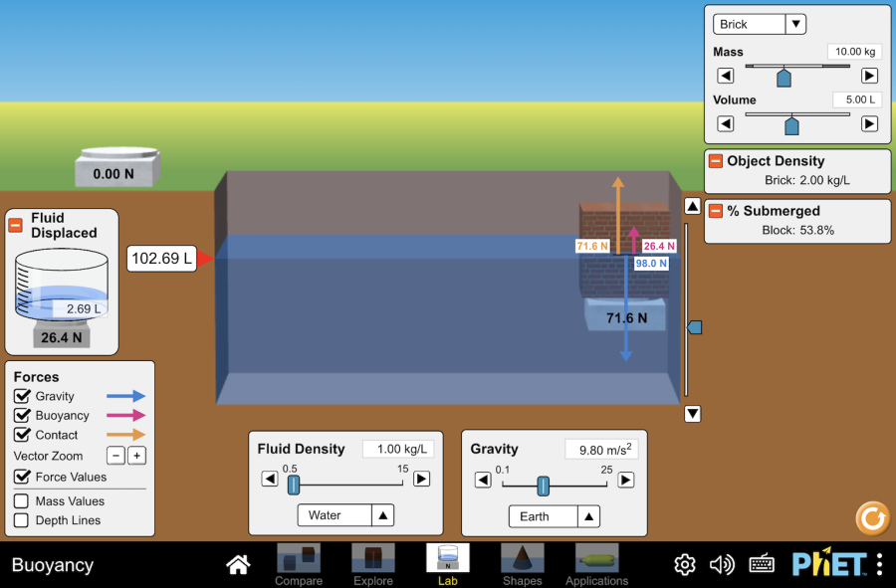896x588 pixels.
Task: Collapse the Fluid Displaced panel
Action: [16, 225]
